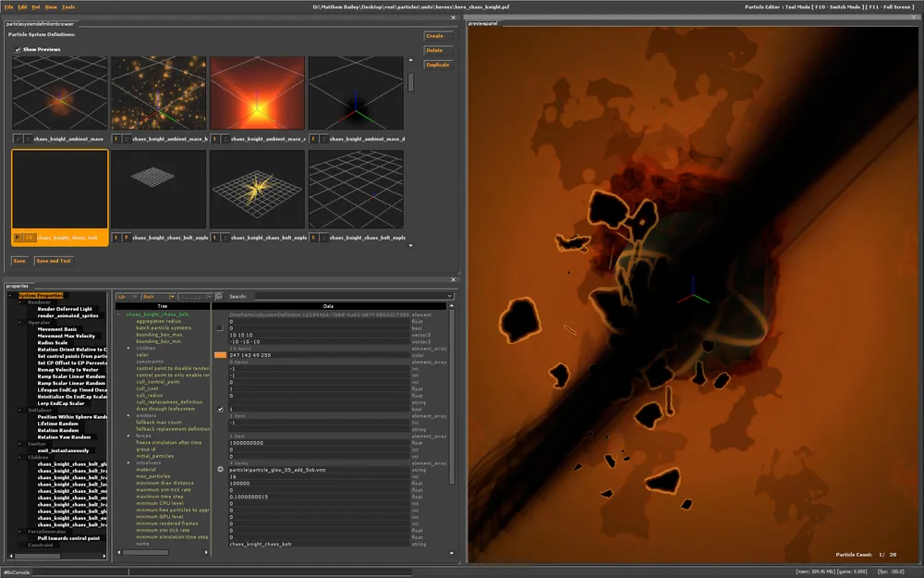Click the refresh icon beside the Search label

click(x=219, y=297)
